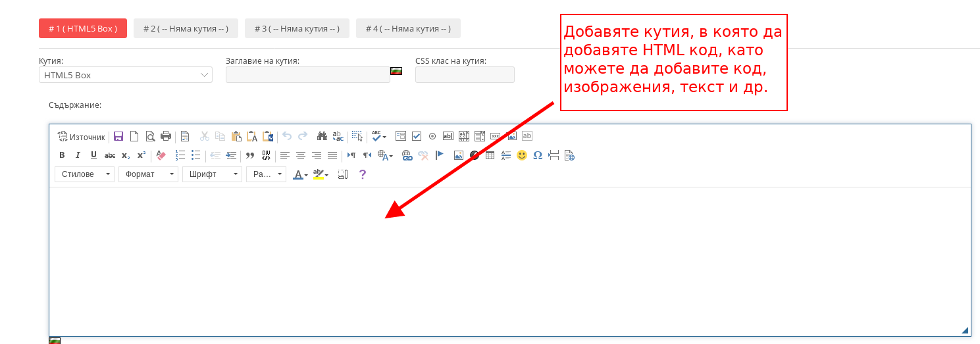
Task: Expand the Стилове dropdown
Action: [84, 174]
